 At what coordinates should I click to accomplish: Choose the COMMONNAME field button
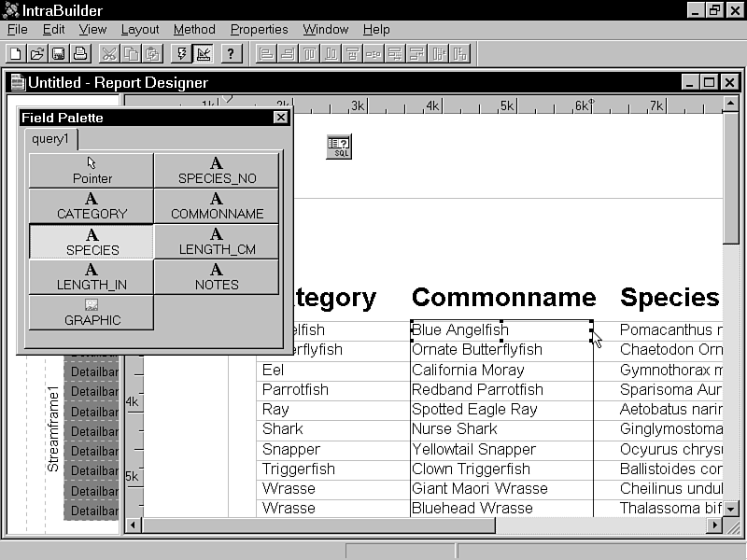217,206
